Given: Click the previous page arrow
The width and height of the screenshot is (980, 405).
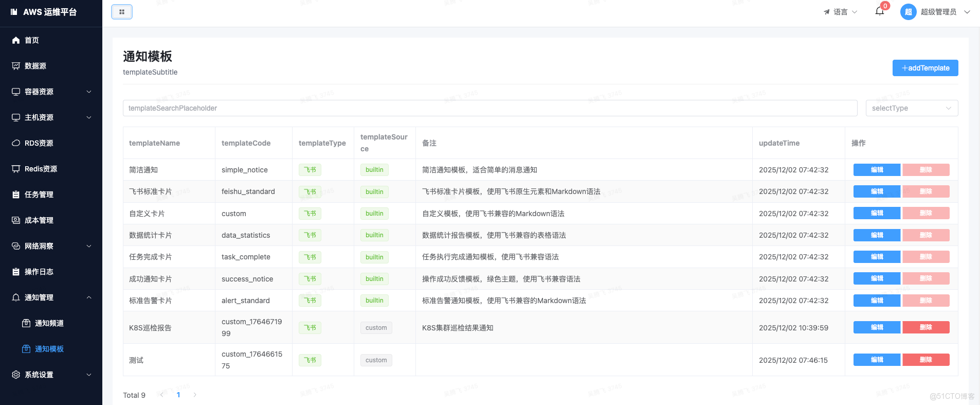Looking at the screenshot, I should (x=162, y=395).
